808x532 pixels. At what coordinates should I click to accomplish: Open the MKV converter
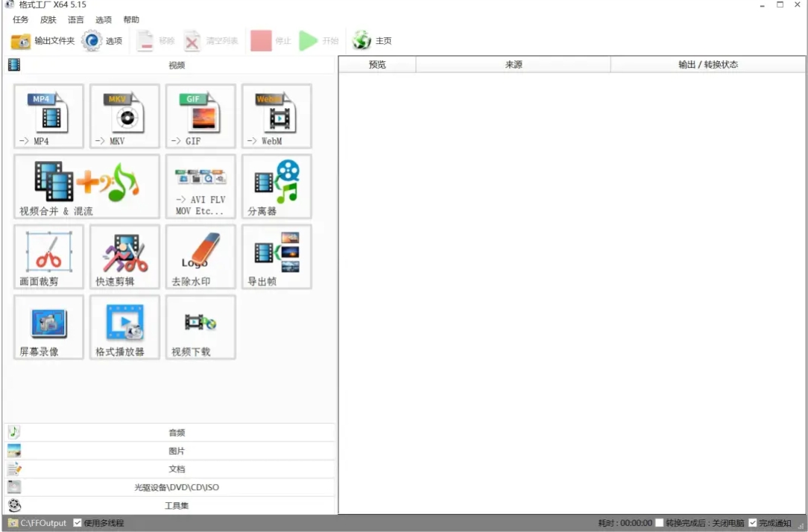click(x=124, y=116)
